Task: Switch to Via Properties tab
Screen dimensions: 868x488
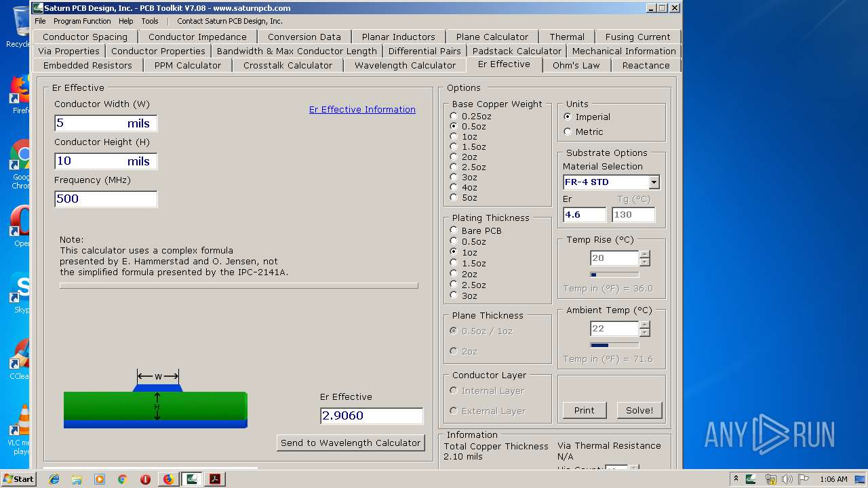Action: pyautogui.click(x=68, y=51)
